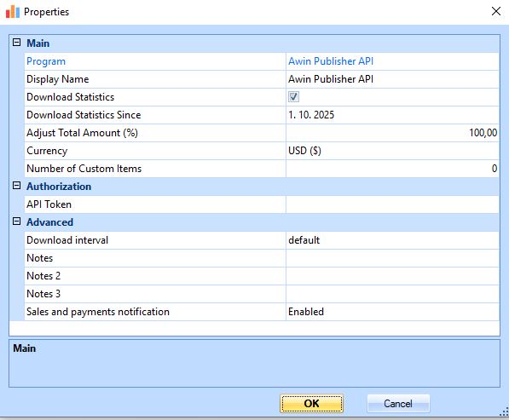This screenshot has height=420, width=509.
Task: Open the Currency USD ($) value
Action: [392, 151]
